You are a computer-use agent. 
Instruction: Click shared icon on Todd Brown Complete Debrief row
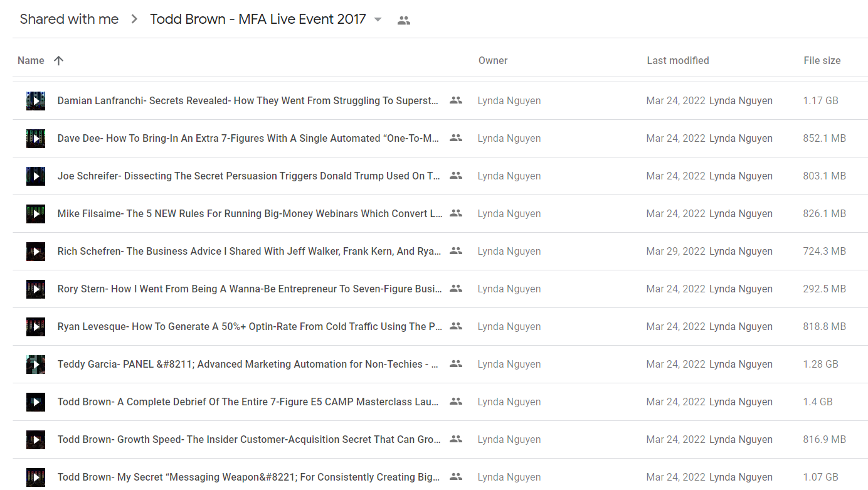pos(456,402)
